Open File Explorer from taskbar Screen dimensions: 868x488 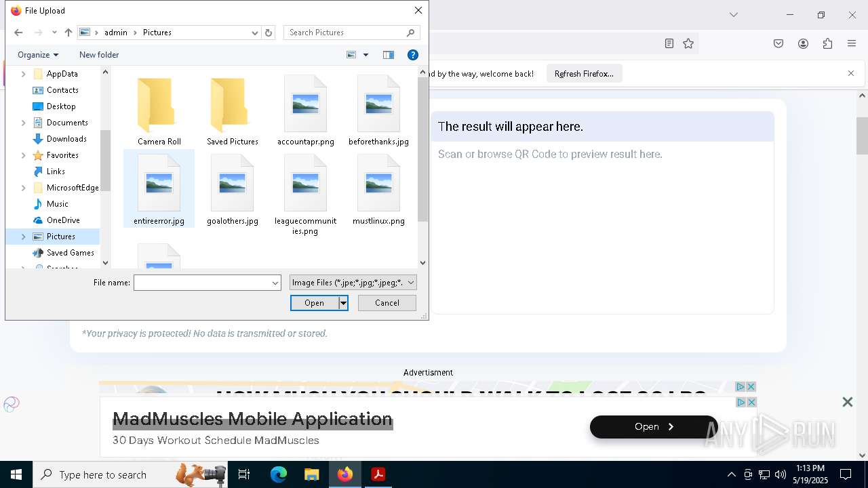[x=312, y=474]
